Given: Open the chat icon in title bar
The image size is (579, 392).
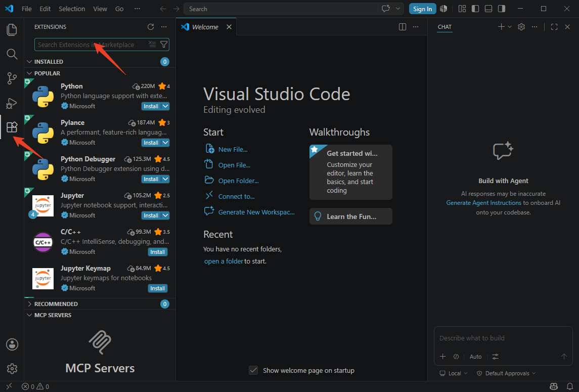Looking at the screenshot, I should (x=386, y=9).
